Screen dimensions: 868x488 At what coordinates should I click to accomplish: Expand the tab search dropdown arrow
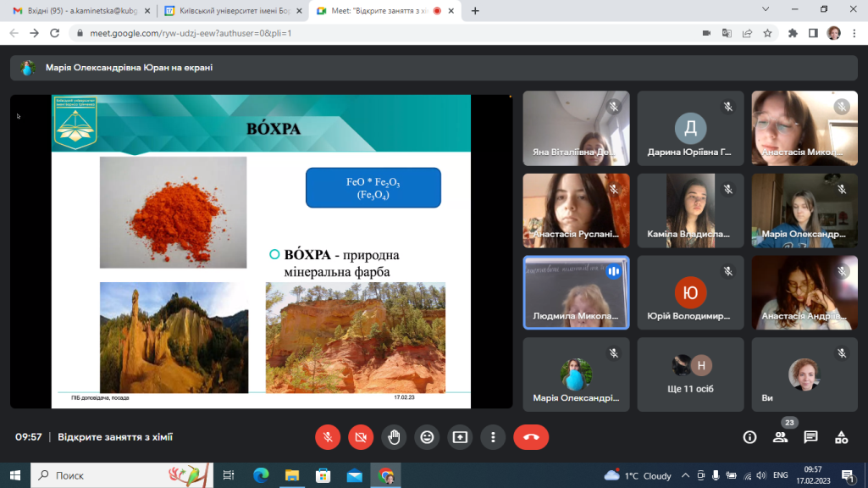pos(766,9)
